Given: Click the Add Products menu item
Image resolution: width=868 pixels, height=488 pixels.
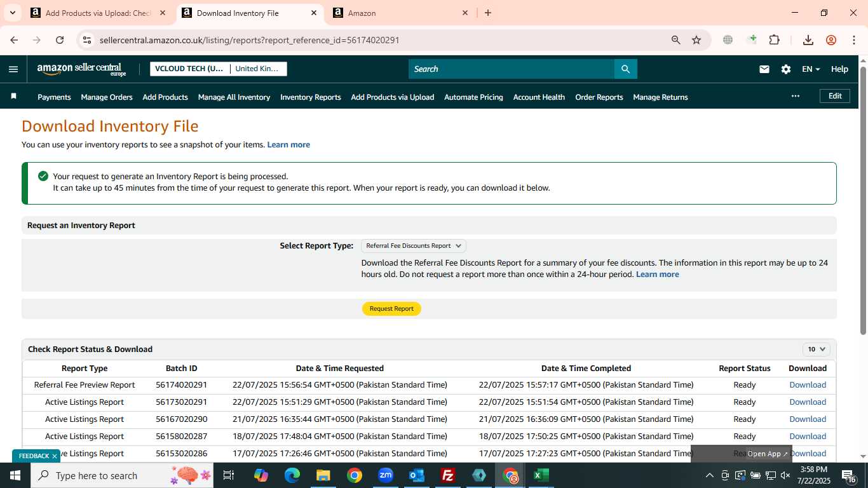Looking at the screenshot, I should [165, 97].
